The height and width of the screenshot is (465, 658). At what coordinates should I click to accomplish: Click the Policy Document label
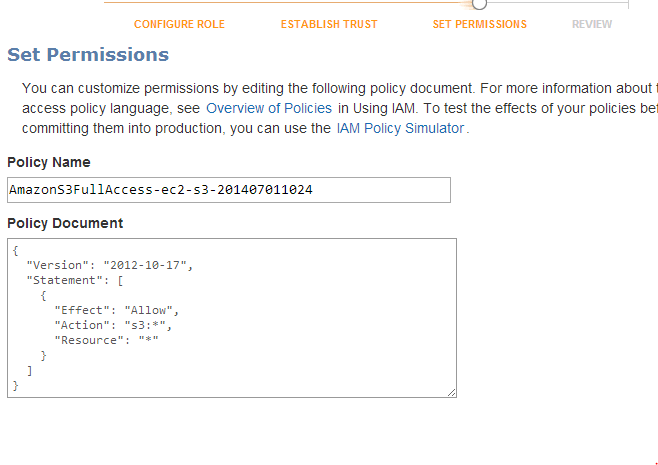coord(65,223)
